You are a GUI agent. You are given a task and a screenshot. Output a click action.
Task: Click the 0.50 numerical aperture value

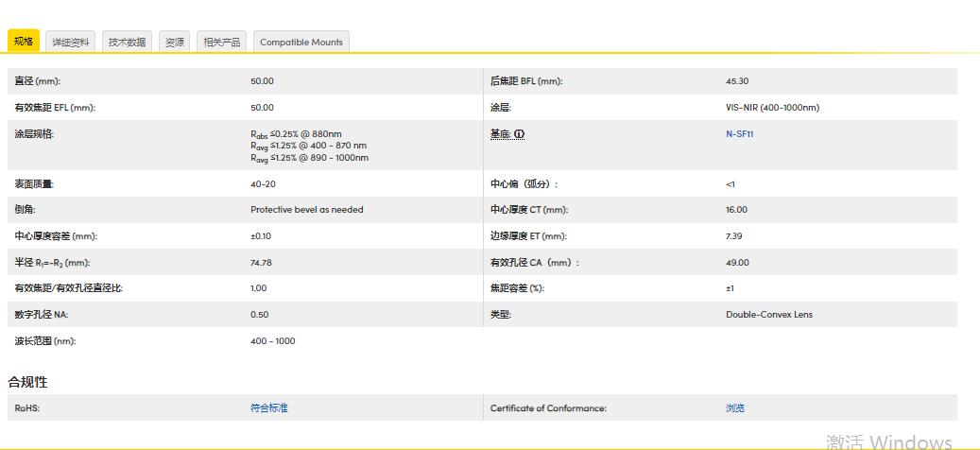pos(259,315)
